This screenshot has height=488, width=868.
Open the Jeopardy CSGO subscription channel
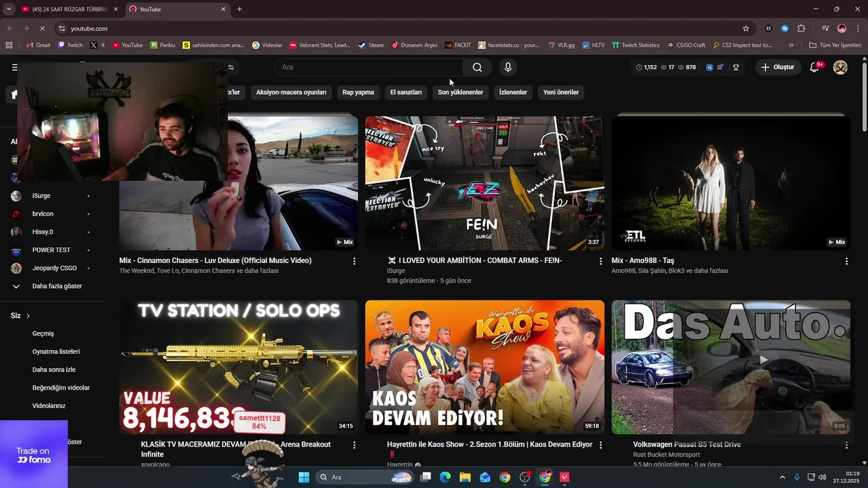tap(54, 268)
